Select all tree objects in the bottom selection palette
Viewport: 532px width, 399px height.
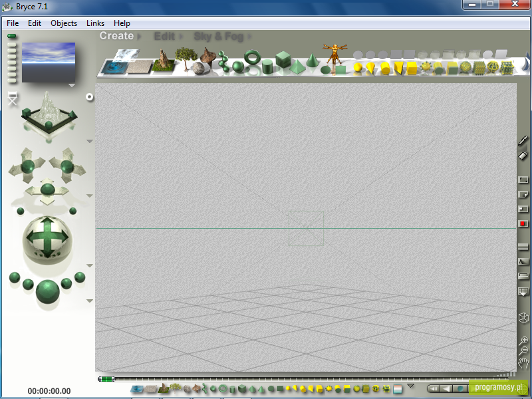pyautogui.click(x=176, y=387)
